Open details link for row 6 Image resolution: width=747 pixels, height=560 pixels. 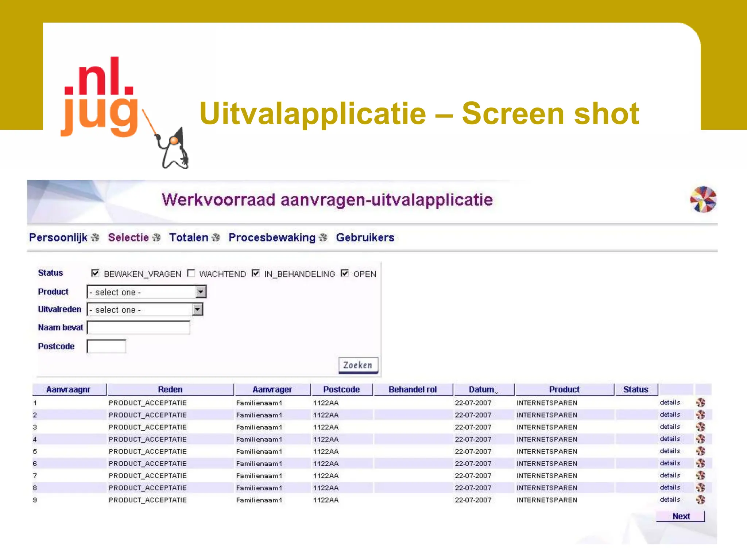(x=670, y=463)
